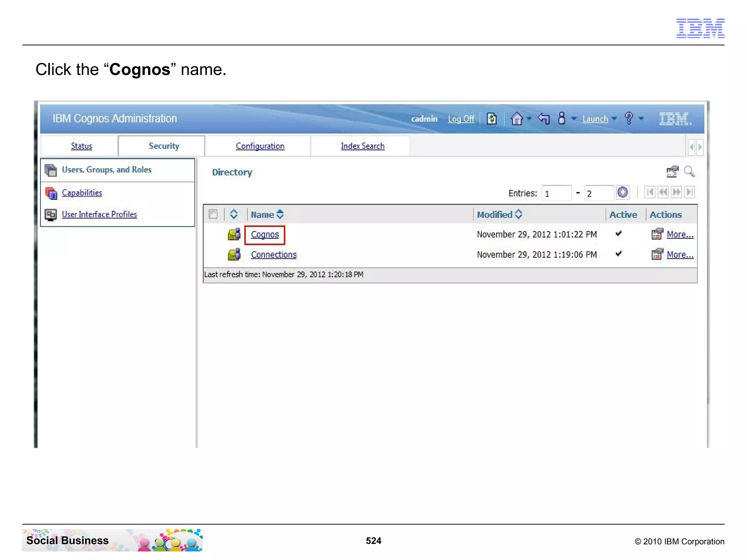Expand the Help dropdown arrow

[641, 118]
